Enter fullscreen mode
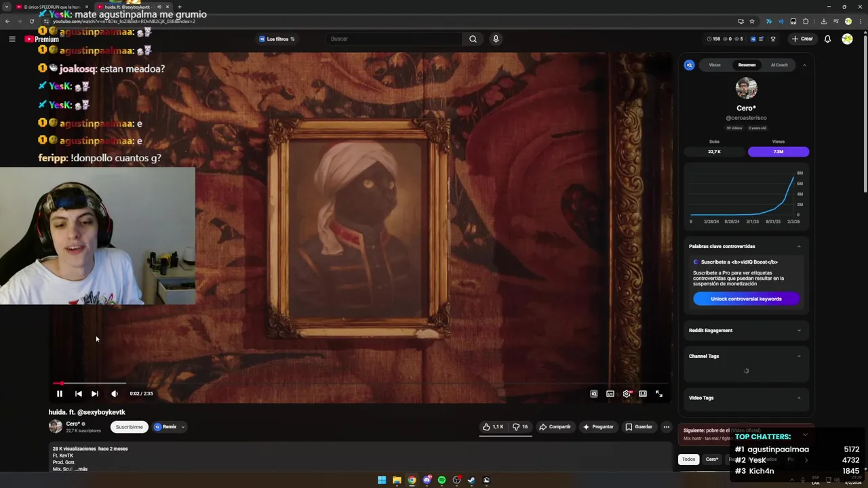The height and width of the screenshot is (488, 868). pyautogui.click(x=659, y=394)
